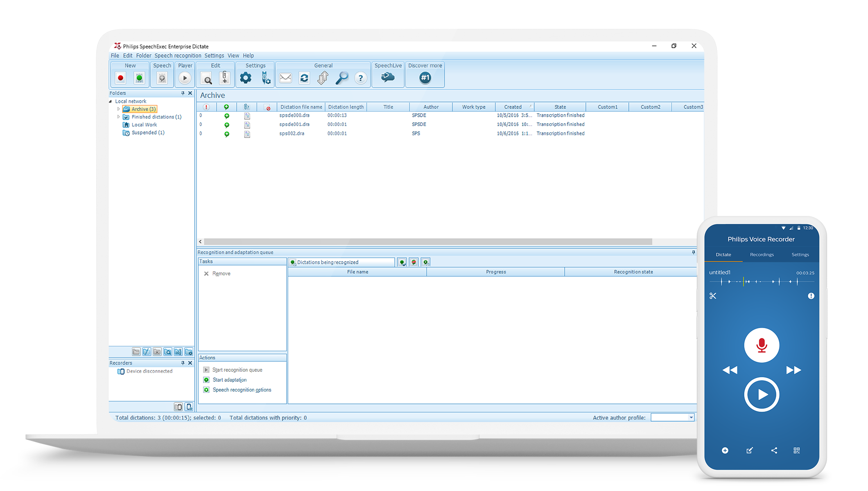
Task: Open the Active author profile dropdown
Action: [691, 418]
